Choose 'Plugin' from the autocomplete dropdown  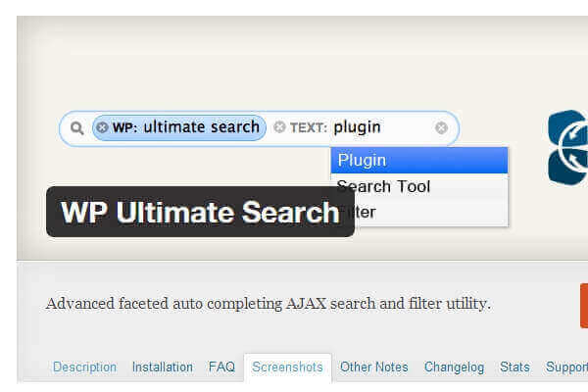coord(419,160)
